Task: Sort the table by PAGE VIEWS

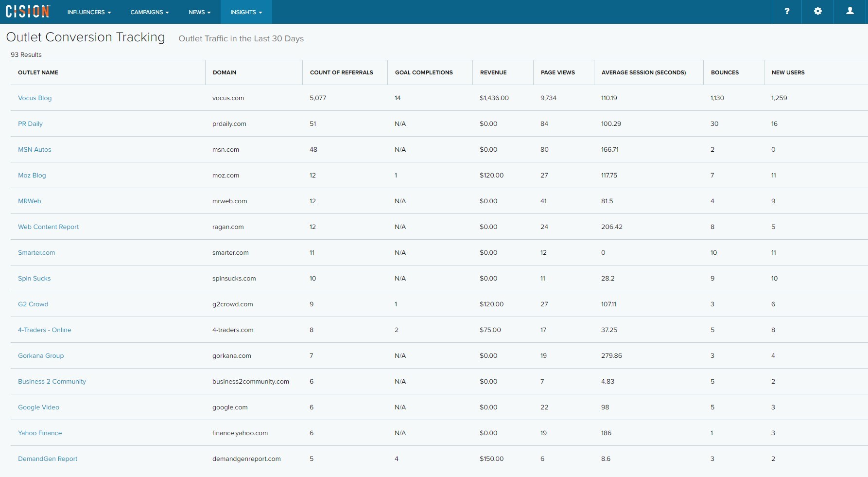Action: coord(557,72)
